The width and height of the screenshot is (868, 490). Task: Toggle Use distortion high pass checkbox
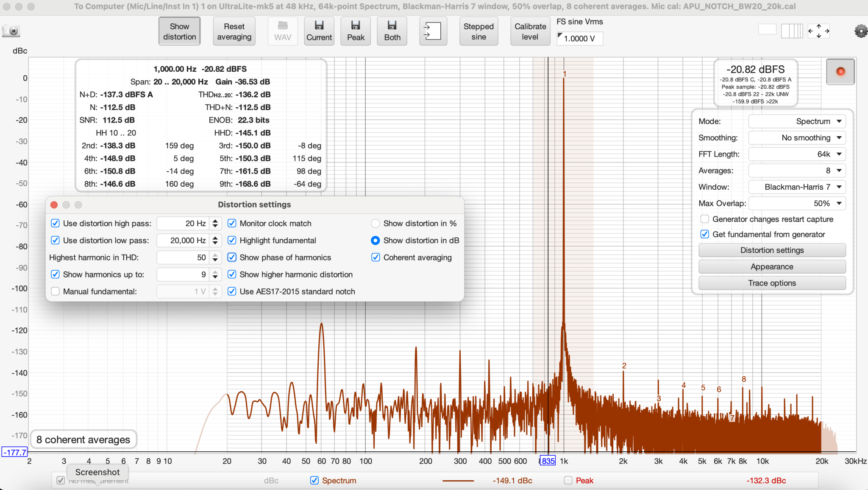(x=55, y=224)
